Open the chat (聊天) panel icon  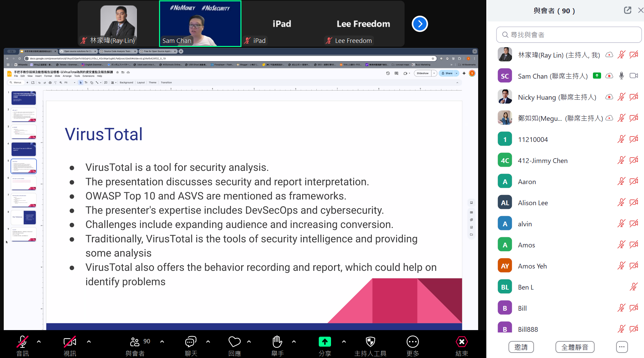point(191,342)
